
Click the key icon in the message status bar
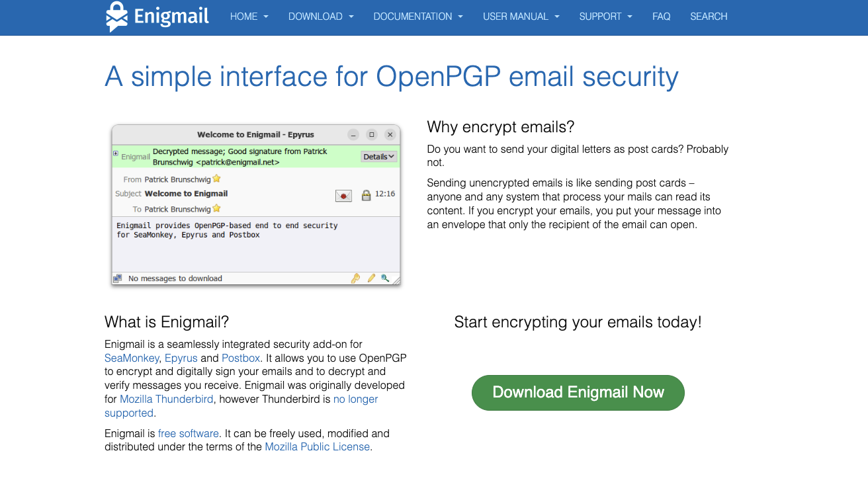pos(356,278)
